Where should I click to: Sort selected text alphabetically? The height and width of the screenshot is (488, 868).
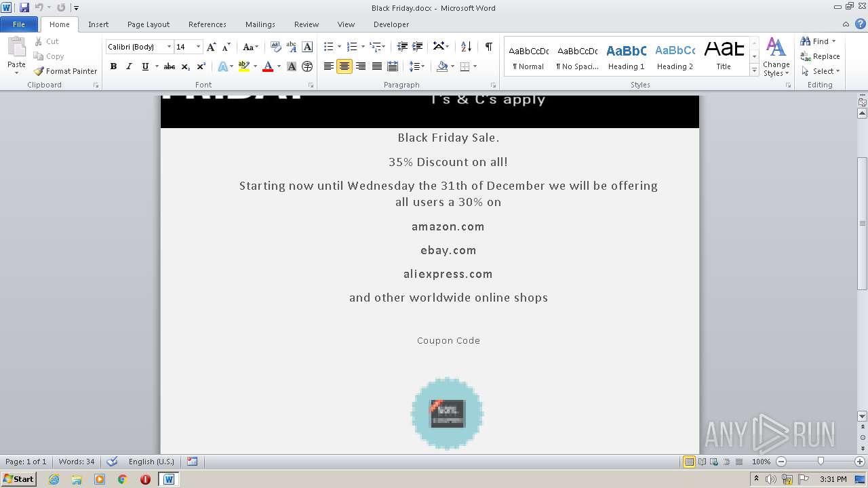pos(466,47)
